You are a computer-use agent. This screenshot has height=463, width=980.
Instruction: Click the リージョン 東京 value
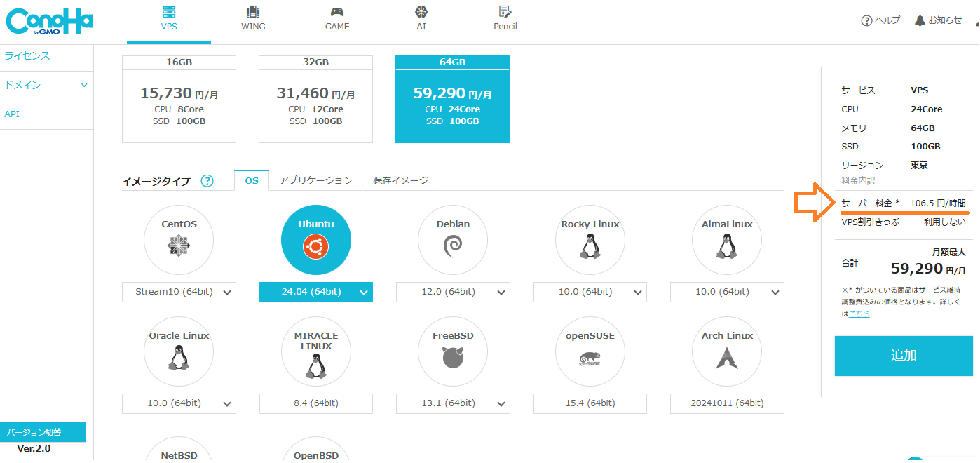(x=919, y=166)
